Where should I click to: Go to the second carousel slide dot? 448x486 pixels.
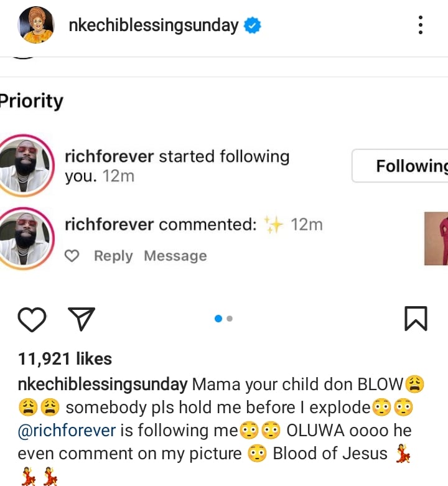click(x=230, y=319)
